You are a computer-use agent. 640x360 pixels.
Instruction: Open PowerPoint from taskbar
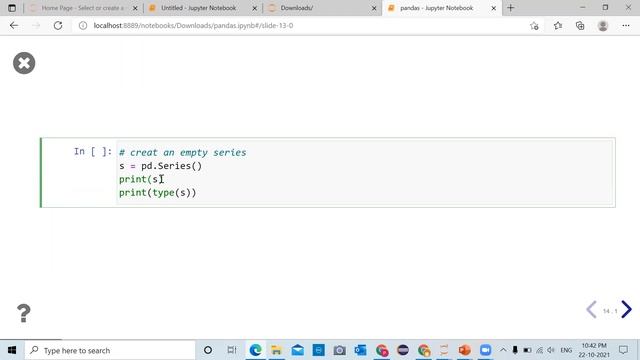point(464,350)
